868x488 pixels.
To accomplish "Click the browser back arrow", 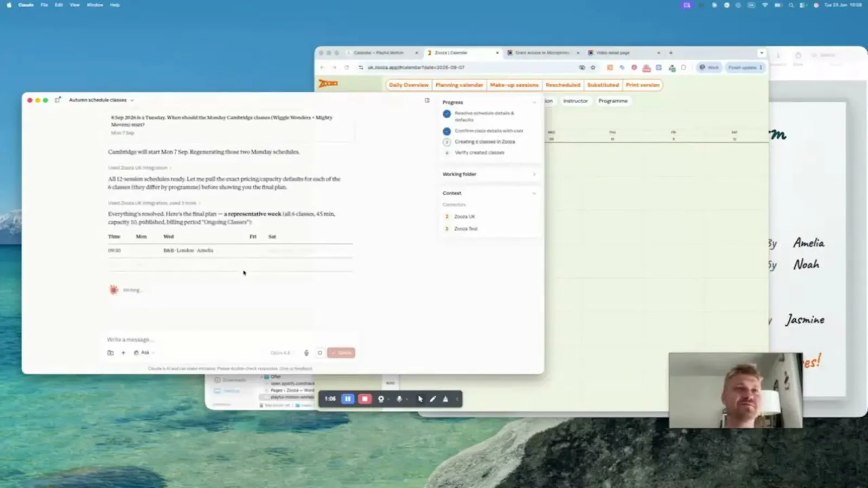I will click(322, 67).
